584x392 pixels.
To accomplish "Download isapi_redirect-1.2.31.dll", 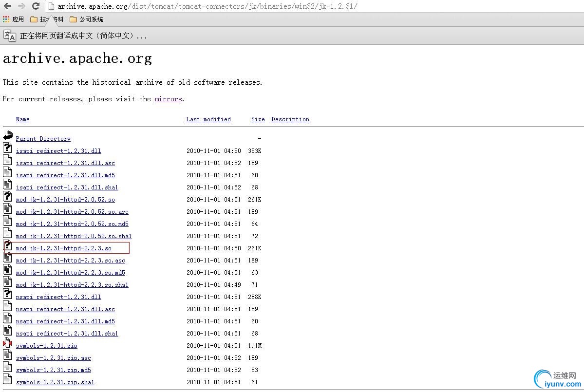I will [58, 151].
